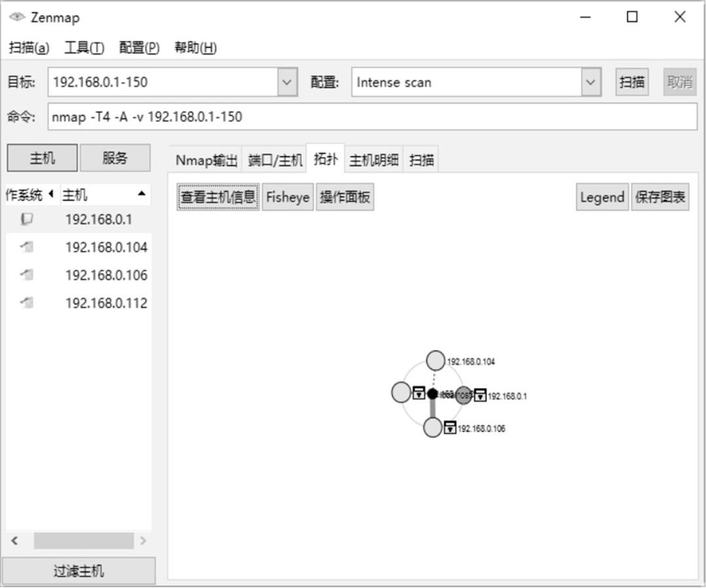706x588 pixels.
Task: Select host 192.168.0.112 in the list
Action: (78, 303)
